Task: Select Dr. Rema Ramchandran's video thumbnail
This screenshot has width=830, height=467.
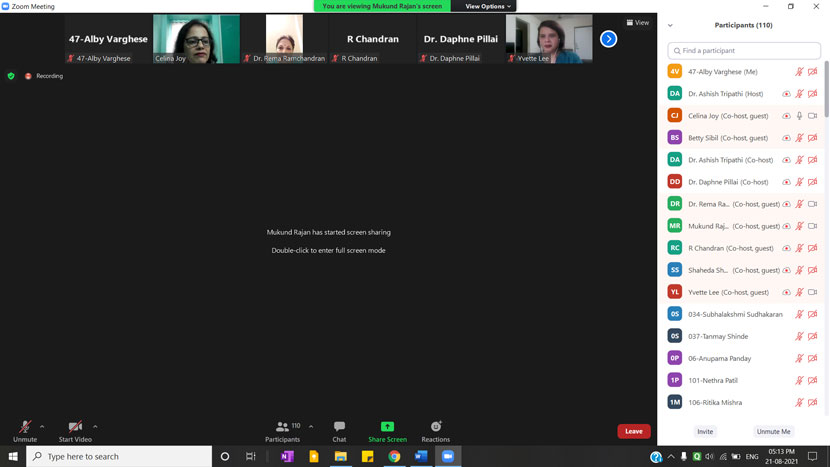Action: coord(284,39)
